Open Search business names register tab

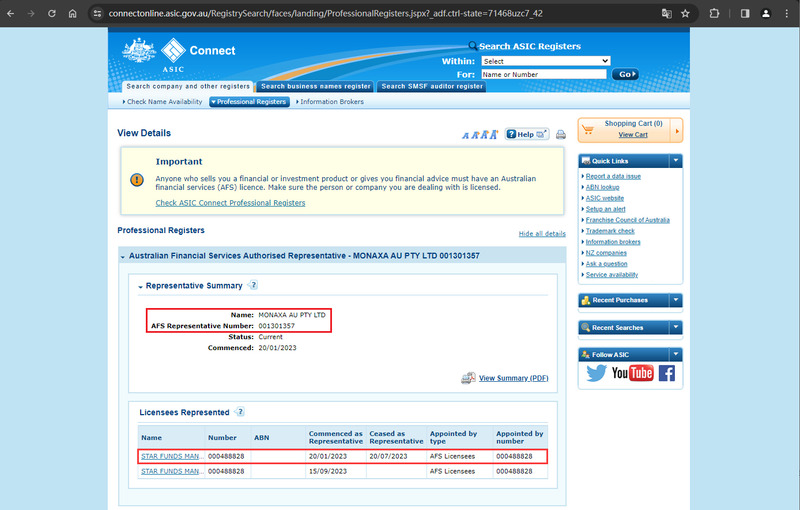(x=315, y=87)
